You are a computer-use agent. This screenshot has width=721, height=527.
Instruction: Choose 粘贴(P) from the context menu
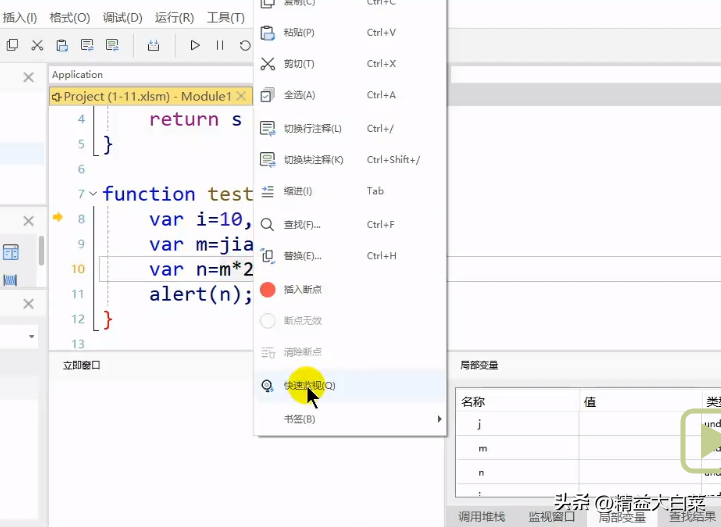pos(350,33)
